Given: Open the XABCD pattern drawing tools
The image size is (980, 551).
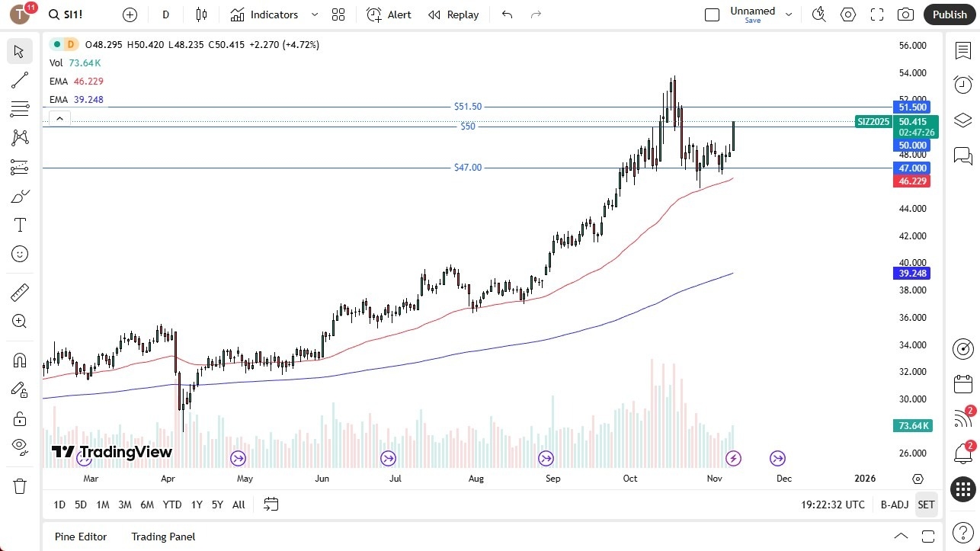Looking at the screenshot, I should 19,137.
